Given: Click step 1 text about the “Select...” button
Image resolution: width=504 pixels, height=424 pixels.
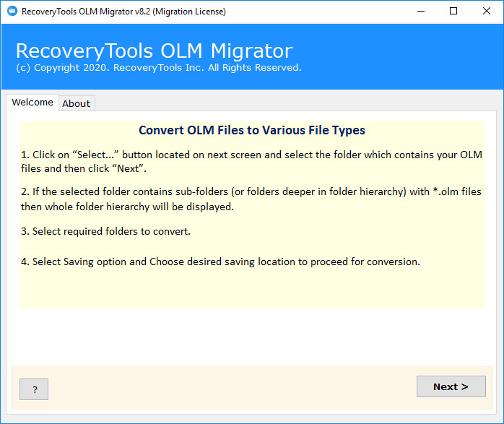Looking at the screenshot, I should pos(251,161).
